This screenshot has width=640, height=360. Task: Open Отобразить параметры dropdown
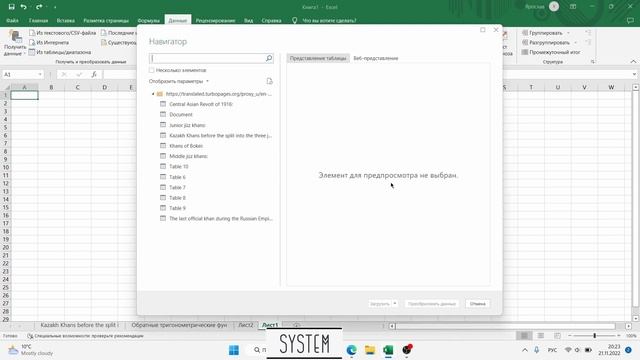click(x=179, y=81)
